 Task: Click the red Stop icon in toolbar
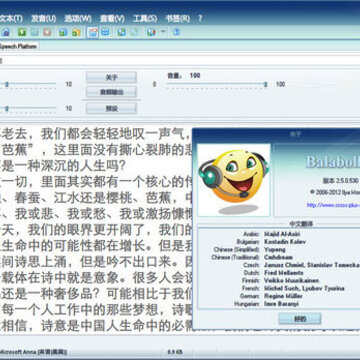[47, 32]
